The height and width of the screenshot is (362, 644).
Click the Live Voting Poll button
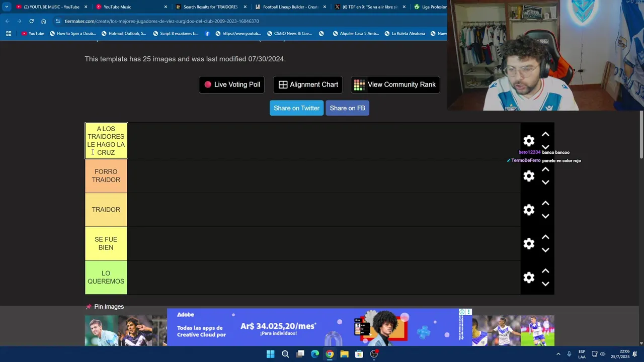click(232, 84)
